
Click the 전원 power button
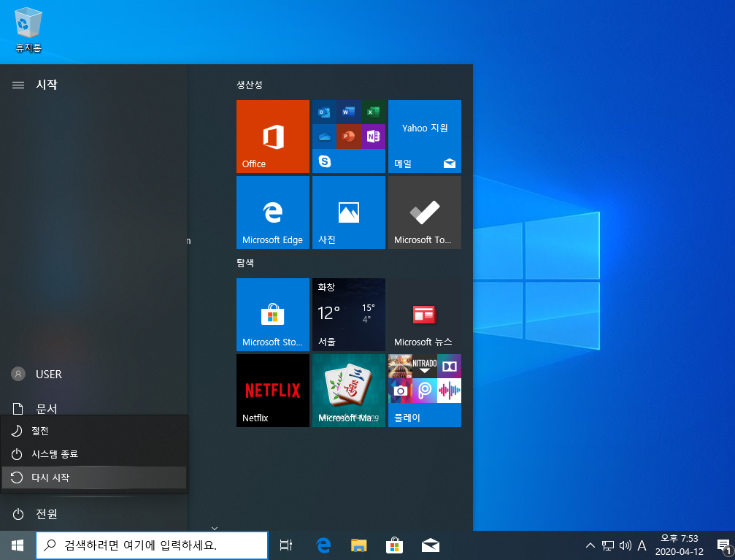coord(93,514)
